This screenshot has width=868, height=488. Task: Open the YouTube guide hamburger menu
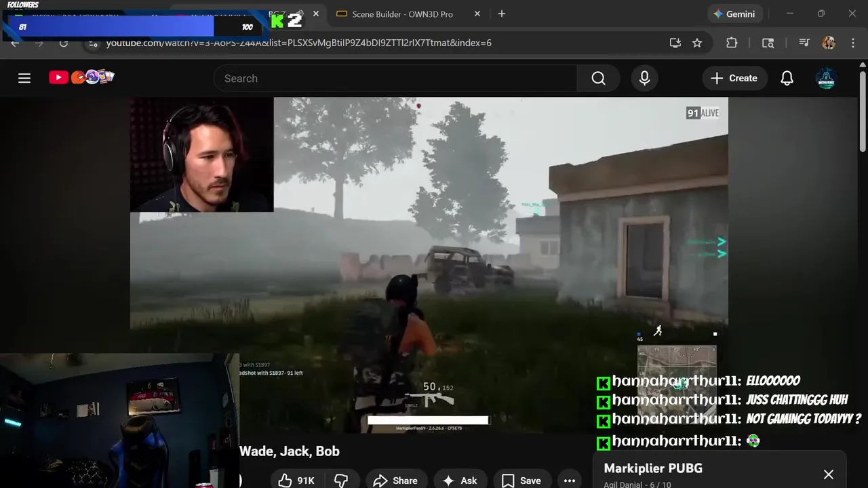click(24, 78)
